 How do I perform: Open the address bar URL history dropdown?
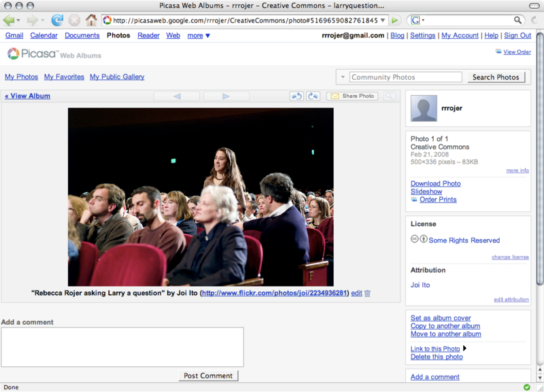coord(382,20)
